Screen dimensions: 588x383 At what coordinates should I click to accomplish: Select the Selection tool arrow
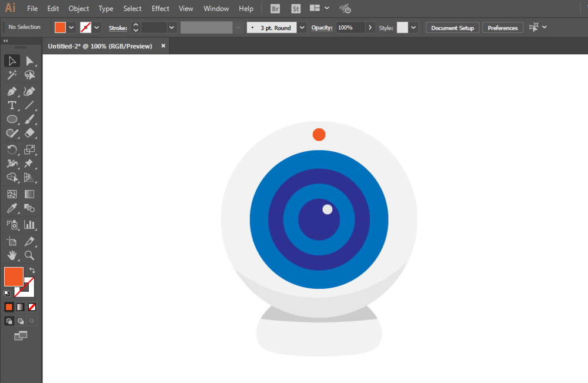click(12, 61)
